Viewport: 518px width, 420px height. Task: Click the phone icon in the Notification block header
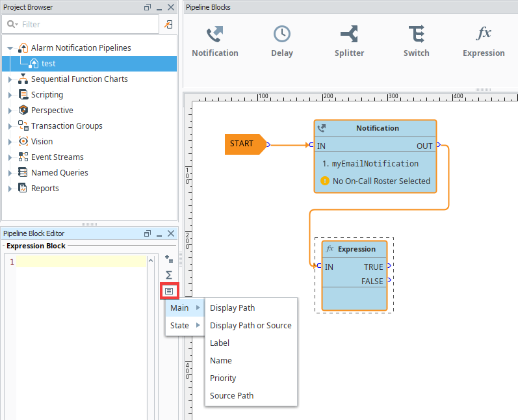322,128
